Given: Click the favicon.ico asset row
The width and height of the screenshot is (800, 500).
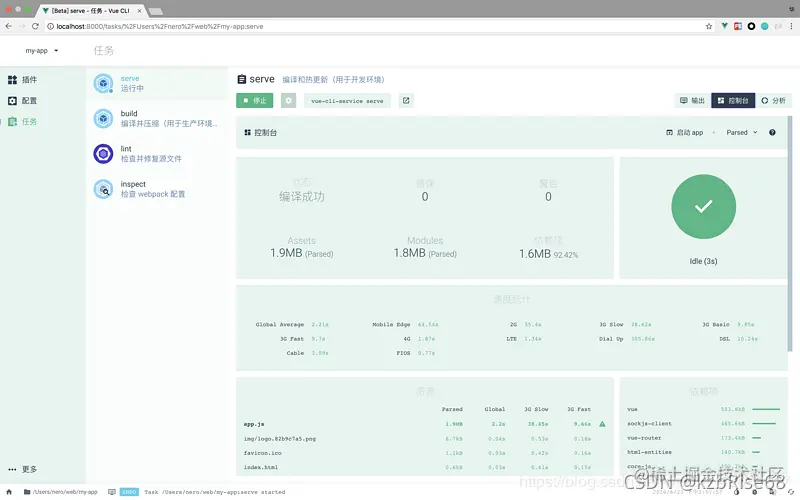Looking at the screenshot, I should pyautogui.click(x=424, y=453).
